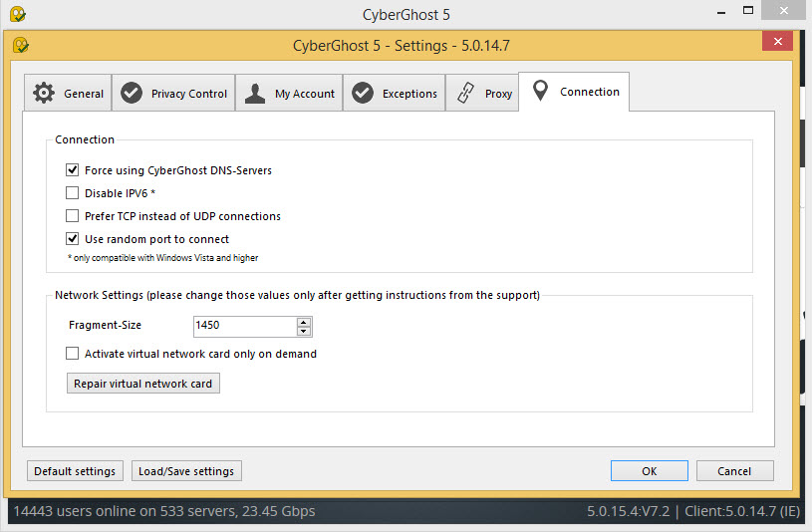Click the checkmark icon on Privacy Control tab
Image resolution: width=812 pixels, height=532 pixels.
tap(132, 94)
